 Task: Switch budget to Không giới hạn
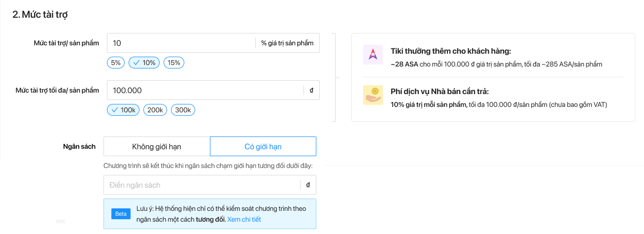[x=157, y=146]
